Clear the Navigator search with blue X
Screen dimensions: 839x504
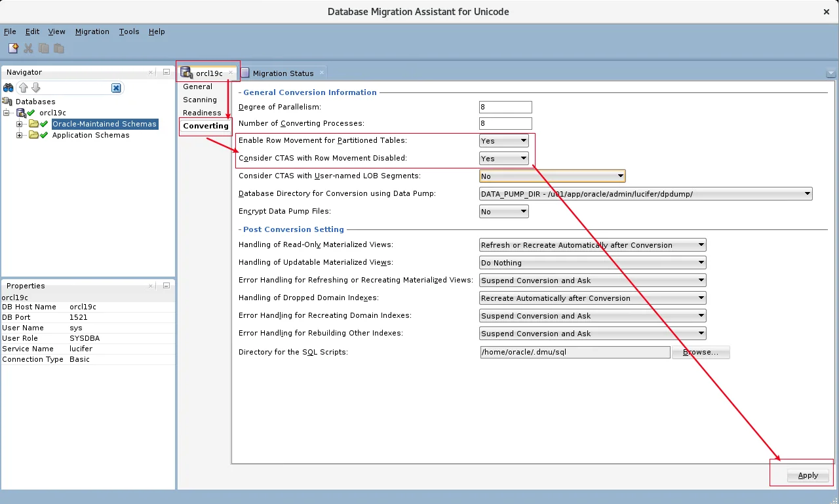116,88
